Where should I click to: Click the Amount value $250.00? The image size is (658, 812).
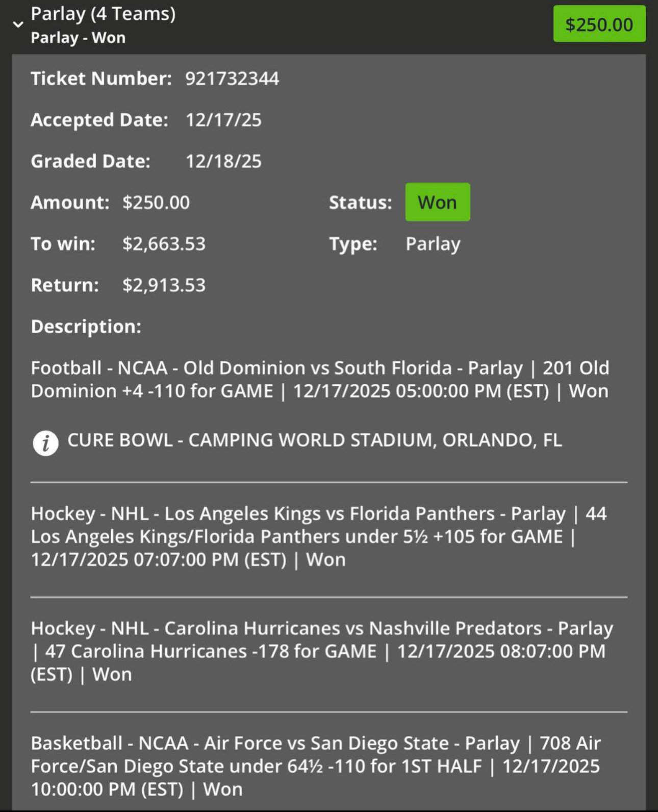pos(156,203)
